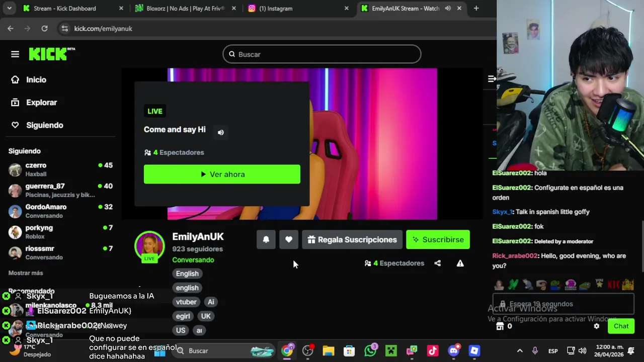The height and width of the screenshot is (362, 644).
Task: Switch to Bloxorz browser tab
Action: [x=185, y=9]
